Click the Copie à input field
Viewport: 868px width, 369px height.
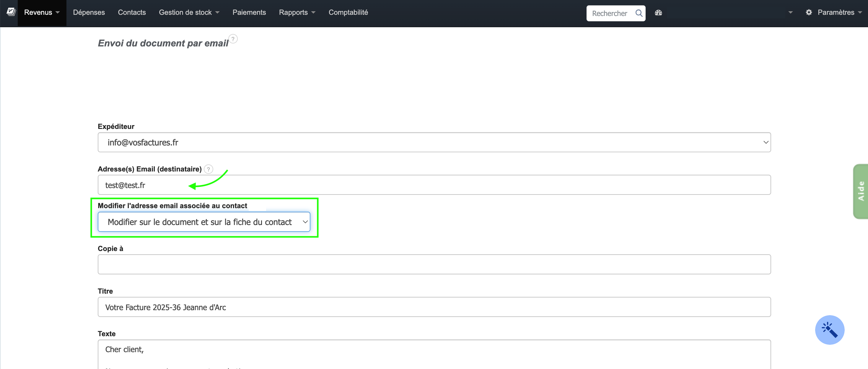[x=434, y=264]
